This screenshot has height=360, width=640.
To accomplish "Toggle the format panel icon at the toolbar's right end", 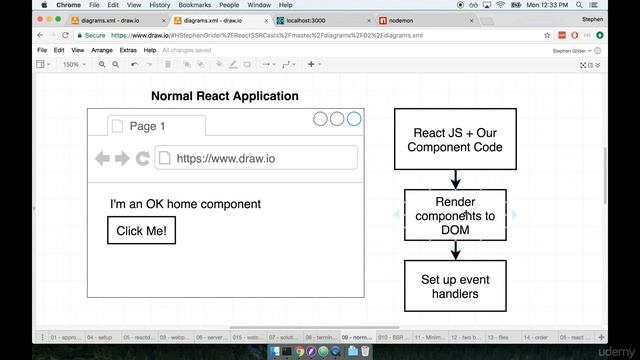I will click(590, 65).
